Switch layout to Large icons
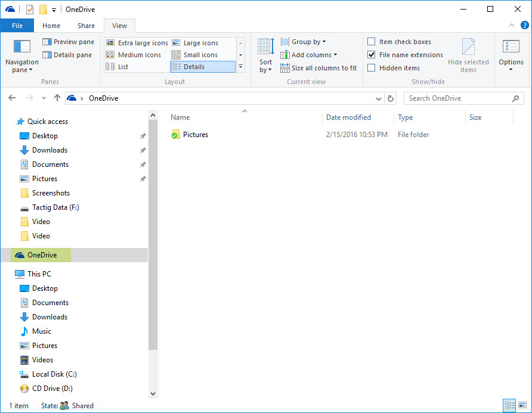Screen dimensions: 532x413 [196, 43]
